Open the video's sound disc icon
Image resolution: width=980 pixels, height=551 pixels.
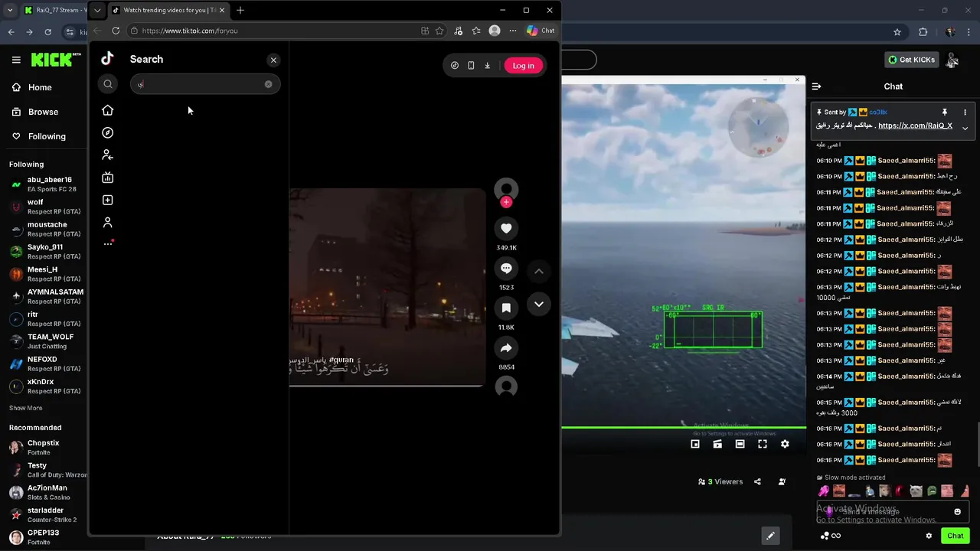[x=506, y=387]
